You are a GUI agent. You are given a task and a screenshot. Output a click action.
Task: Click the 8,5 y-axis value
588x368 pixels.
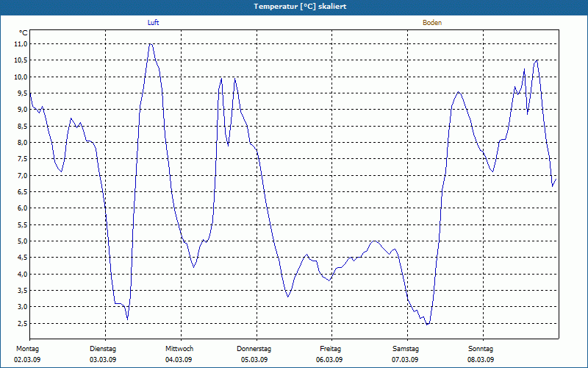click(x=22, y=126)
